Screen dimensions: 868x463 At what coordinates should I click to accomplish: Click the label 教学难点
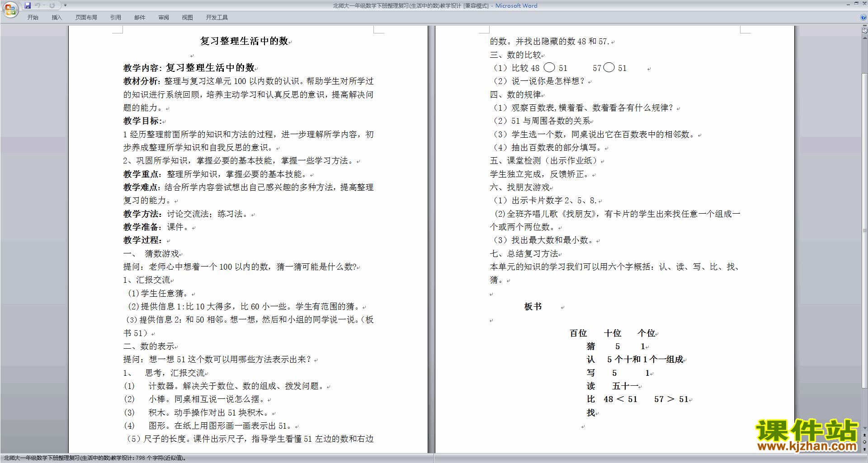[x=141, y=187]
